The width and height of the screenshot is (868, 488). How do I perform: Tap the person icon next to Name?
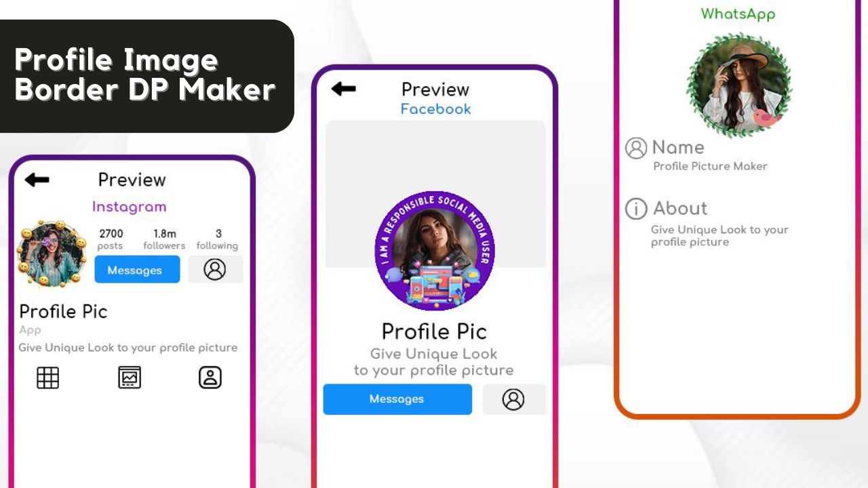pos(636,148)
